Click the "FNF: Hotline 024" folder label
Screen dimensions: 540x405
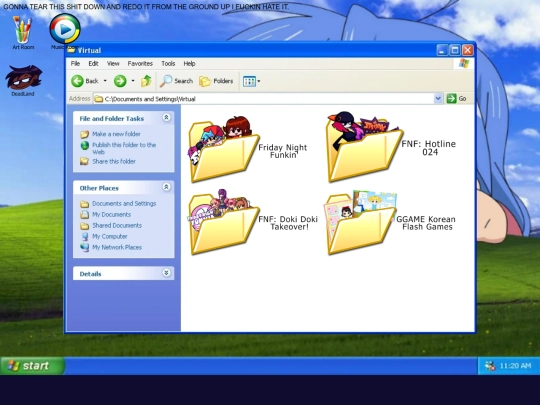[429, 148]
